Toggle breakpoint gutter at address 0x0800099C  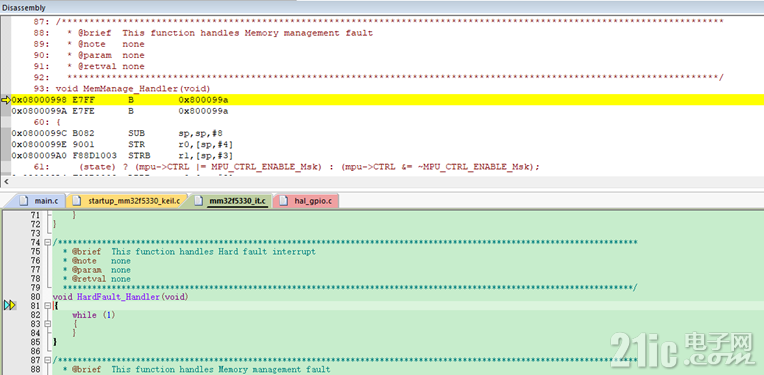coord(6,133)
